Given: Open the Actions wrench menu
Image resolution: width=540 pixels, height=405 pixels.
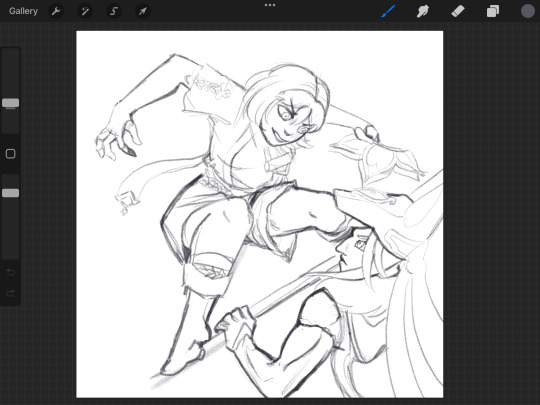Looking at the screenshot, I should (56, 11).
